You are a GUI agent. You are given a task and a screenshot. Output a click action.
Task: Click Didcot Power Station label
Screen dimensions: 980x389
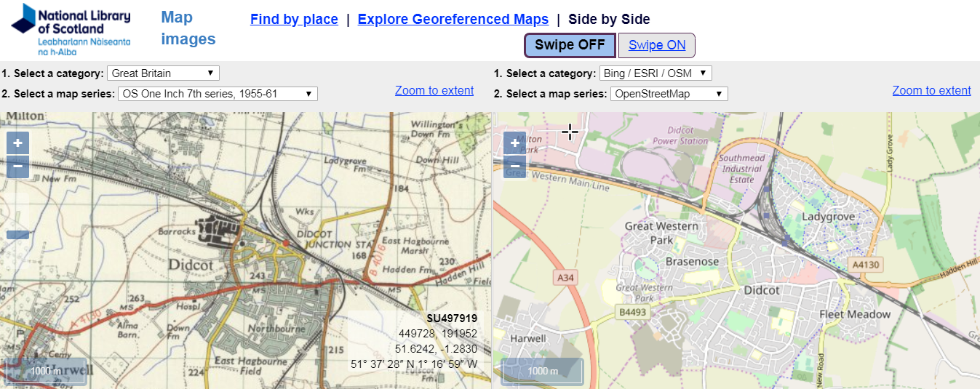(x=680, y=135)
